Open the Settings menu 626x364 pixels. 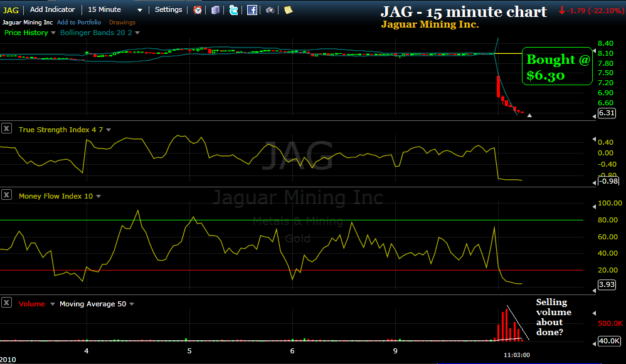[168, 9]
